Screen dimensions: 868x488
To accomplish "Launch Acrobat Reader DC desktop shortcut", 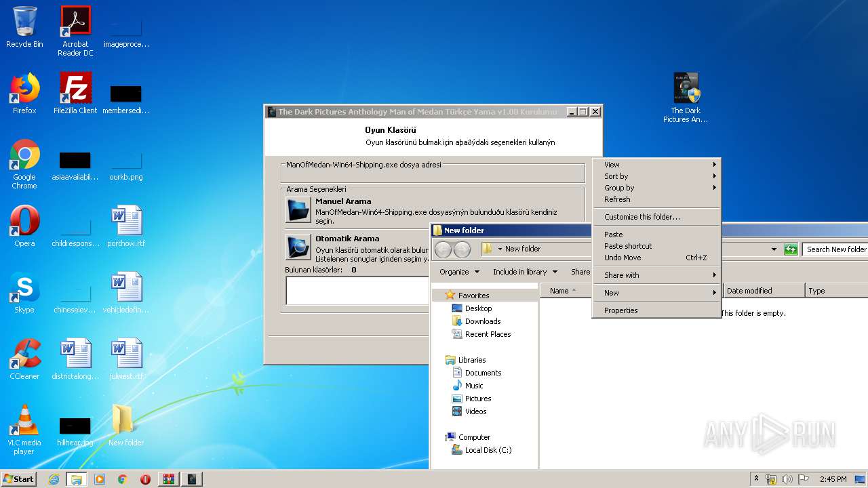I will 75,31.
